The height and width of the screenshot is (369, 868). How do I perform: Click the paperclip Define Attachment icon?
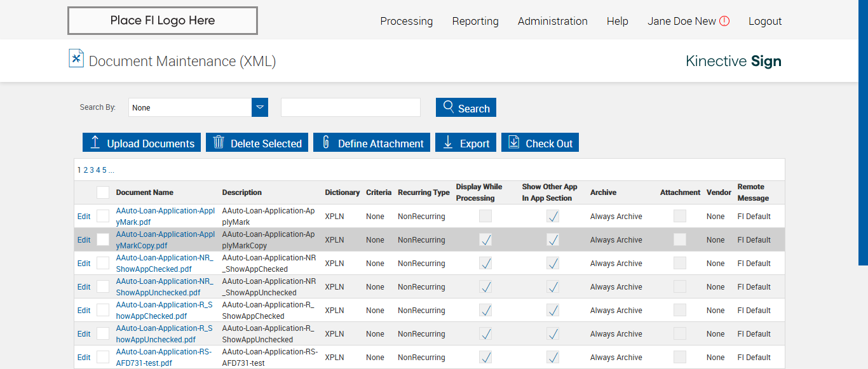coord(326,142)
